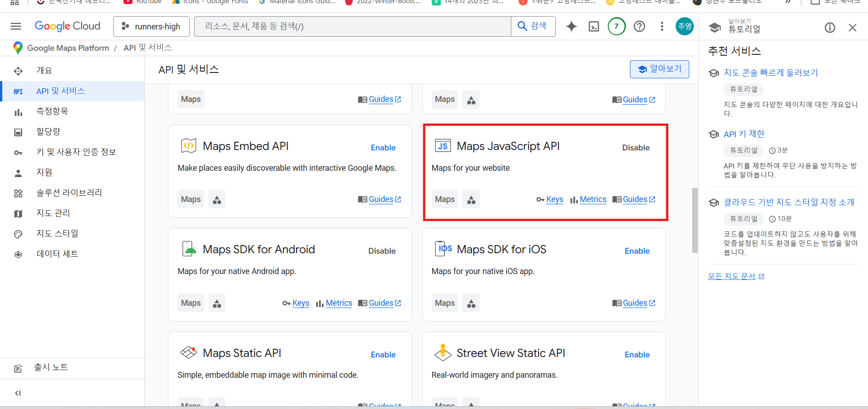Open tutorial 클라우드 기반 지도 스타일 지정 소개
The image size is (868, 409).
pos(789,202)
